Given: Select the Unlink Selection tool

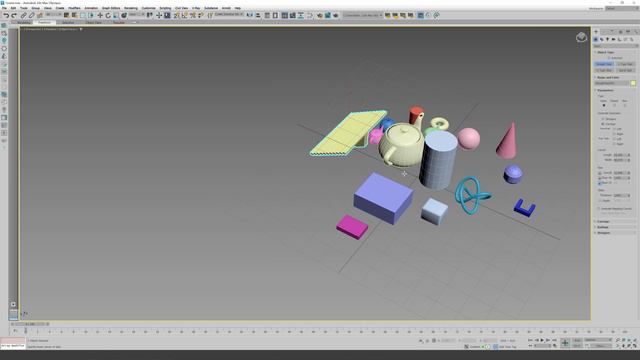Looking at the screenshot, I should coord(31,16).
